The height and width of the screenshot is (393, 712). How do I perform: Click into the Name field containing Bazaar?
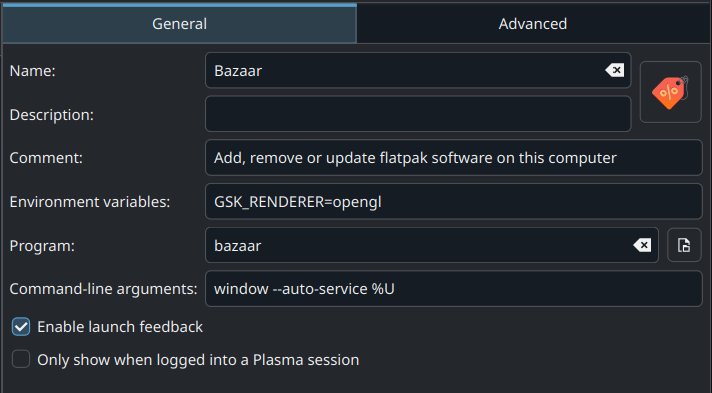coord(418,70)
